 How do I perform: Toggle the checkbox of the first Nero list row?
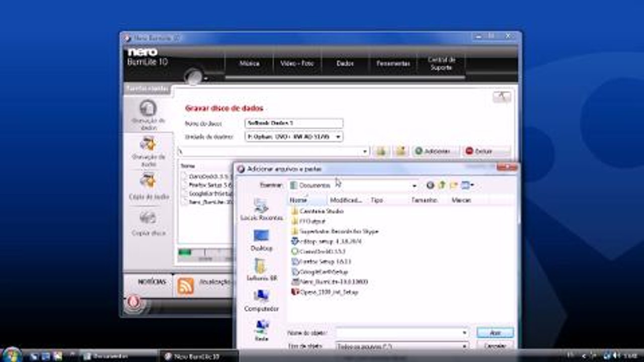(184, 177)
